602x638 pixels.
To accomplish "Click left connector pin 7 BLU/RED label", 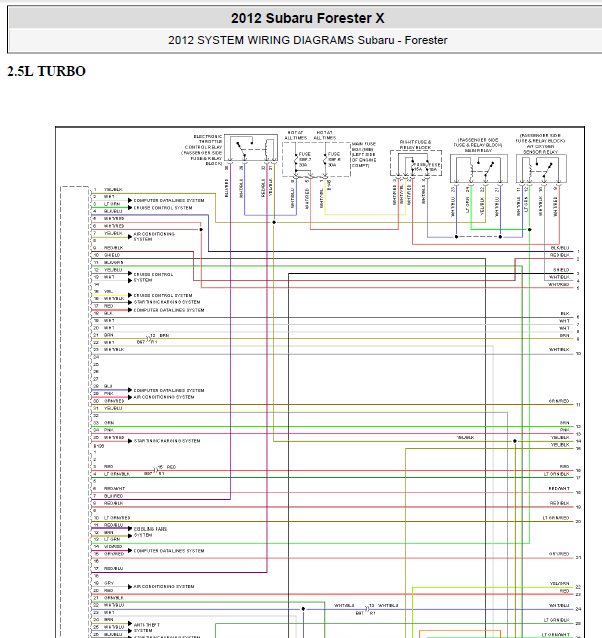I will [x=113, y=496].
